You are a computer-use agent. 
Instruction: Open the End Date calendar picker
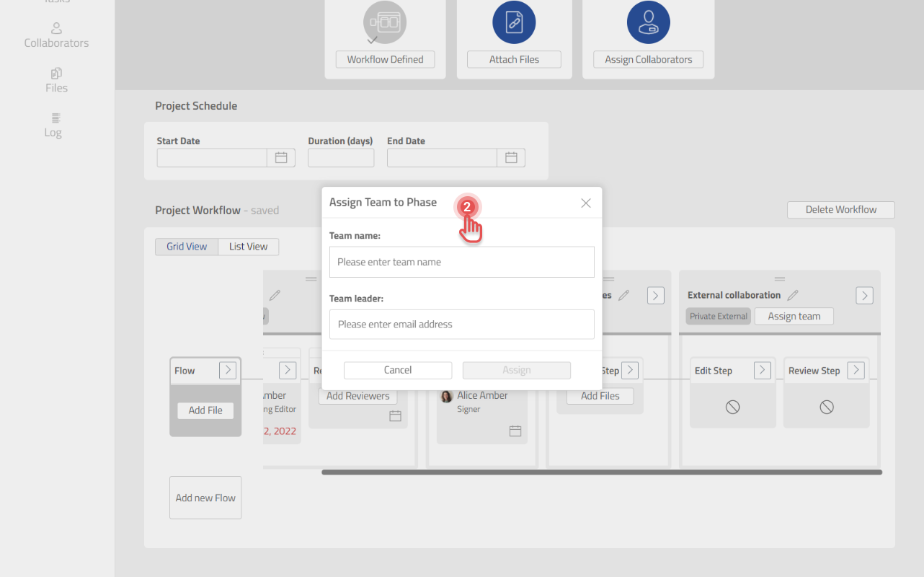(x=511, y=158)
